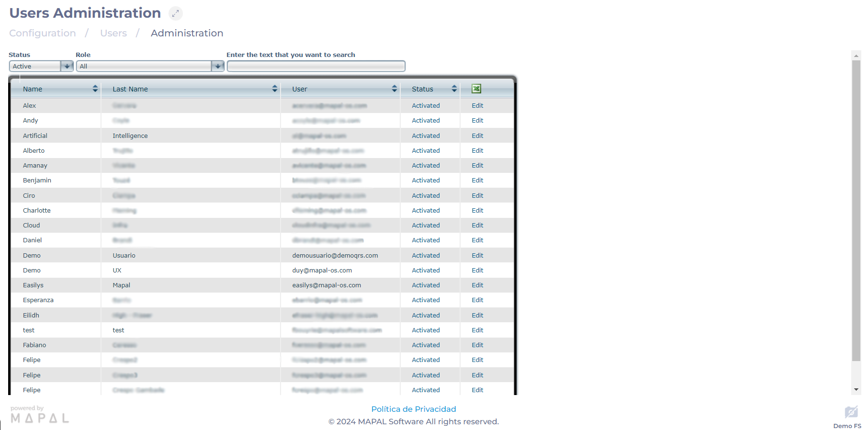868x430 pixels.
Task: Edit the user Alex
Action: click(477, 106)
